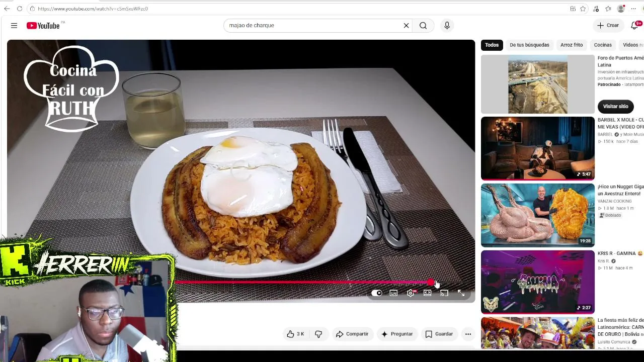The height and width of the screenshot is (362, 644).
Task: Select the Cocinas filter chip
Action: [x=603, y=45]
